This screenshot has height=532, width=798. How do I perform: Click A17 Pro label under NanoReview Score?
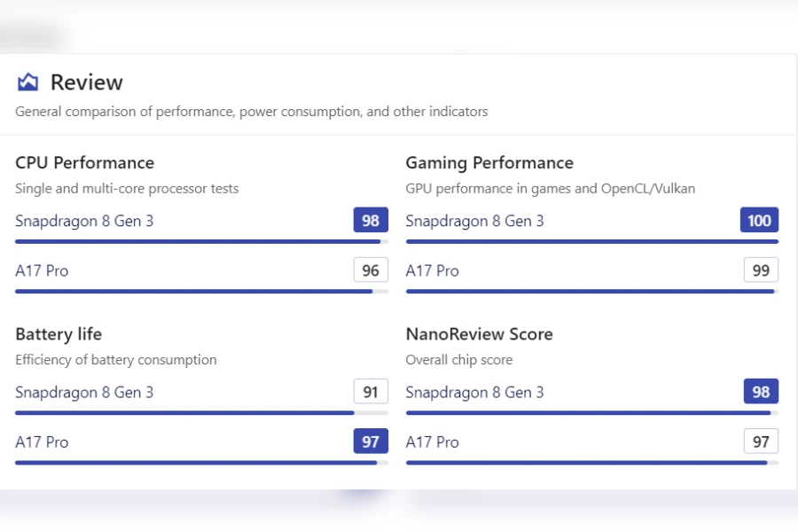(x=432, y=442)
